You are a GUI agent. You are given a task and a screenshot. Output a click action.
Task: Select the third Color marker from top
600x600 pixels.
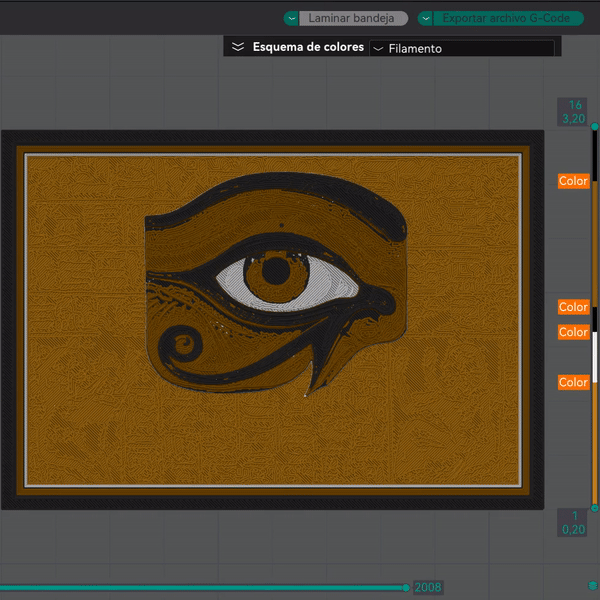click(x=573, y=332)
